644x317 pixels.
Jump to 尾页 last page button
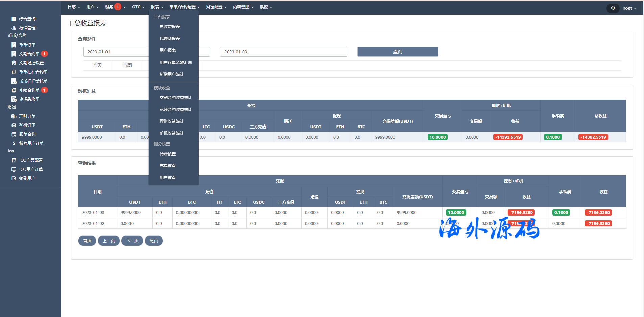[154, 241]
